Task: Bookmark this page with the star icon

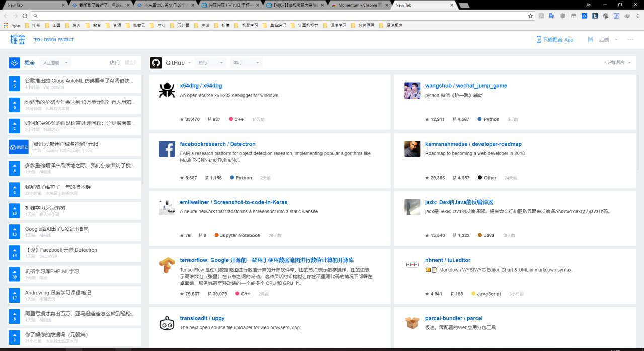Action: 530,16
